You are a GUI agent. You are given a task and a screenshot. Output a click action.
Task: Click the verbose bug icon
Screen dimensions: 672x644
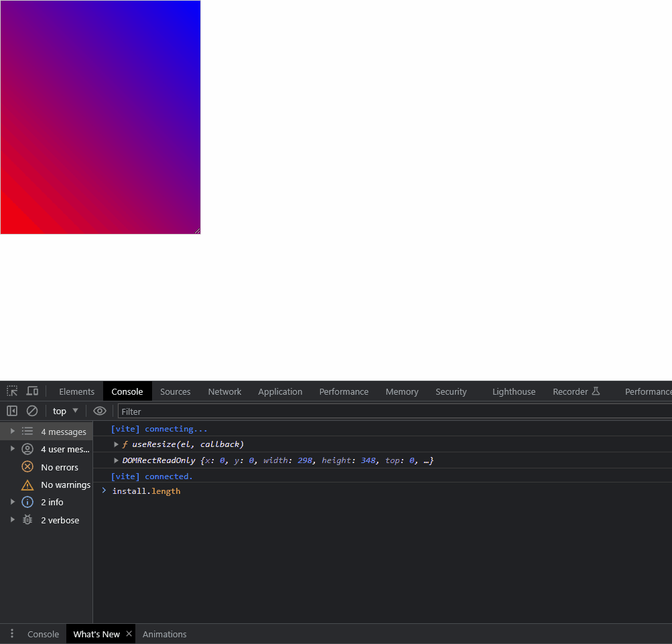(27, 519)
